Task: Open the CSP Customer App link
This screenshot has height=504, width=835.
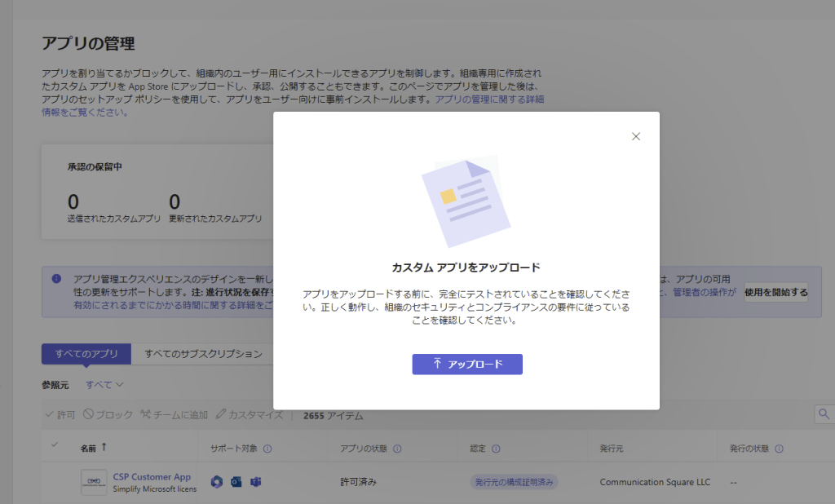Action: [152, 477]
